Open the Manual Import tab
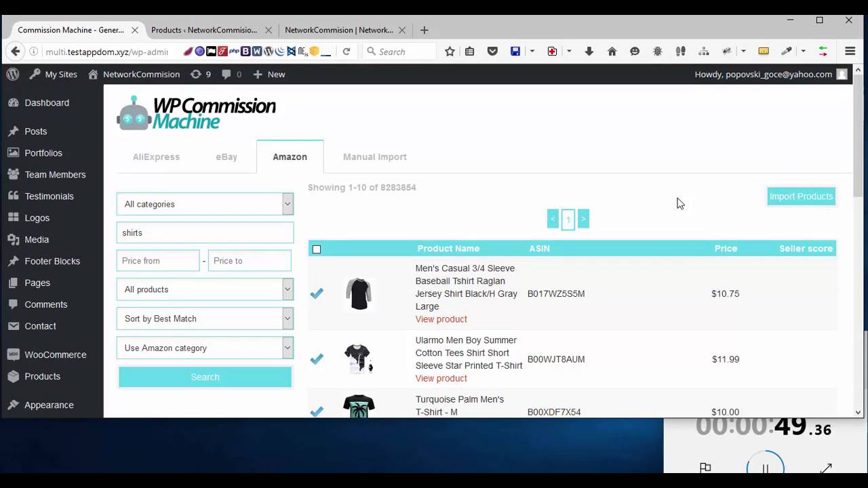 (x=374, y=157)
